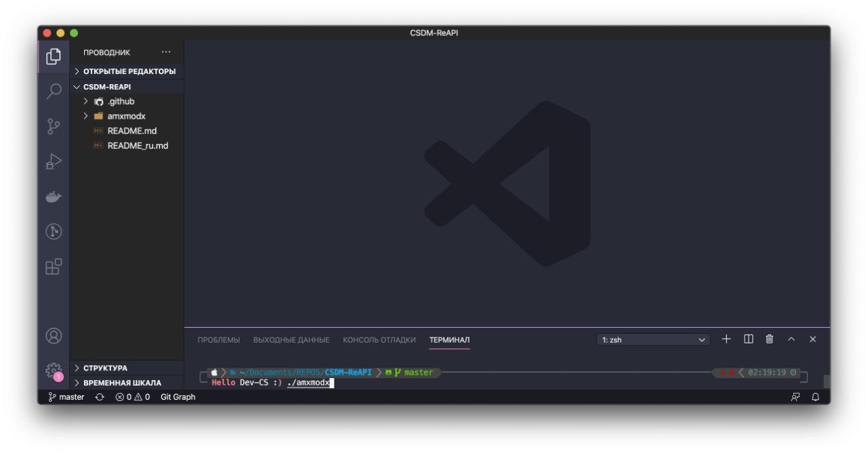Kill terminal with trash icon
Screen dimensions: 868x454
[770, 339]
